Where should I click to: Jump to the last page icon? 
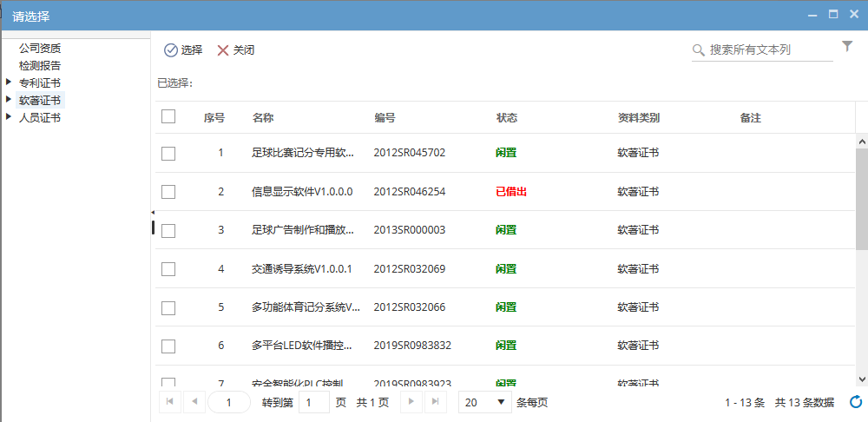435,402
